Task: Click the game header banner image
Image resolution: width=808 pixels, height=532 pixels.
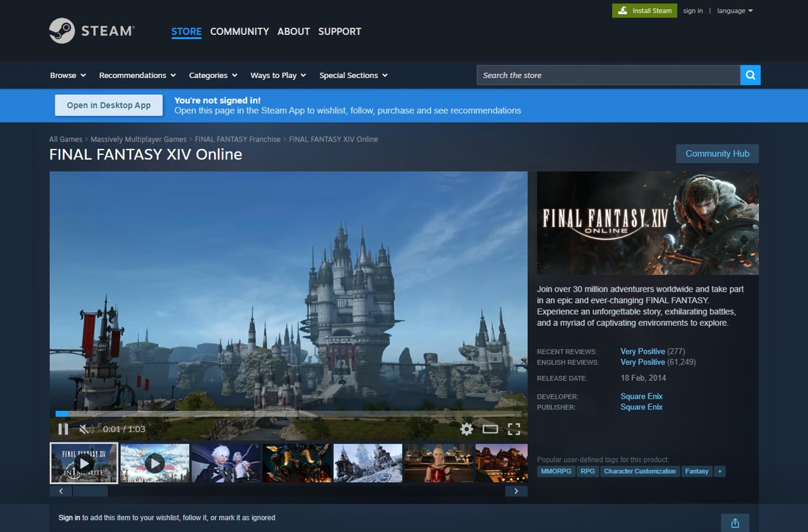Action: (x=648, y=223)
